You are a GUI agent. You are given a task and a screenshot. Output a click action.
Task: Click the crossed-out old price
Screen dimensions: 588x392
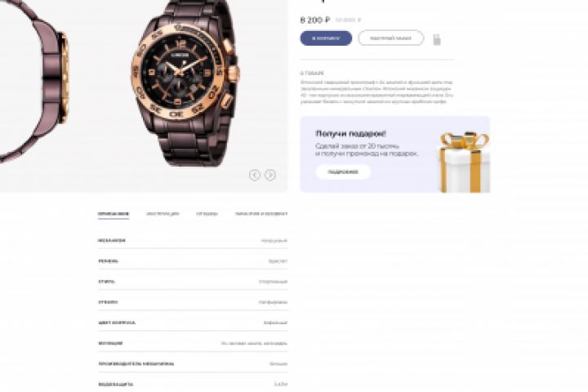[x=349, y=20]
